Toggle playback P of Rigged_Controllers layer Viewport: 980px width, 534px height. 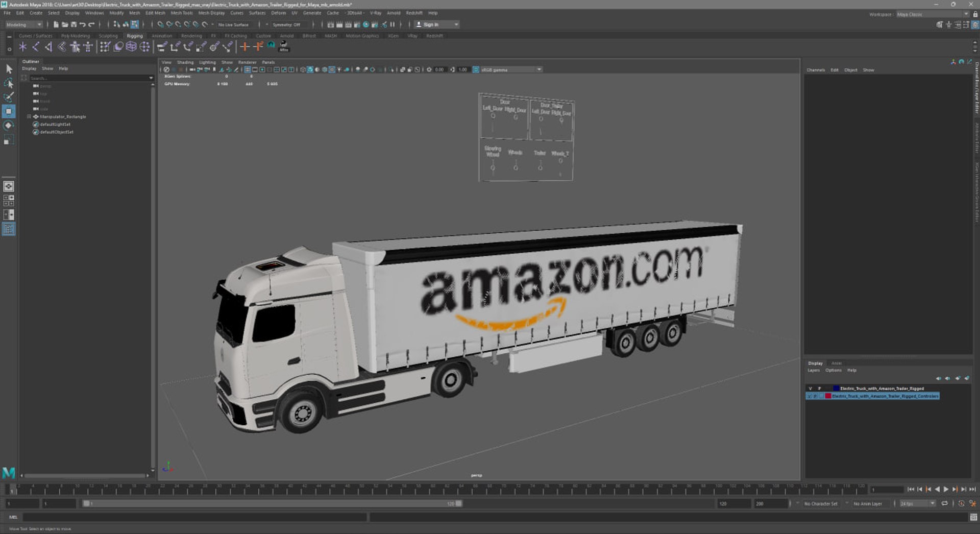tap(816, 396)
